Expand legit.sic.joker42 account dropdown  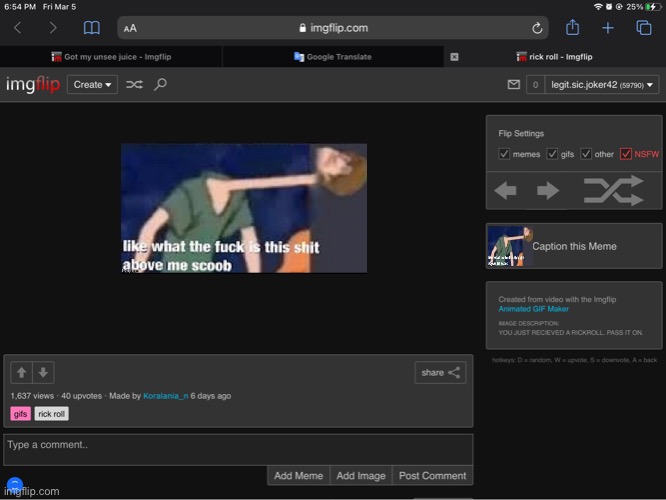coord(602,85)
